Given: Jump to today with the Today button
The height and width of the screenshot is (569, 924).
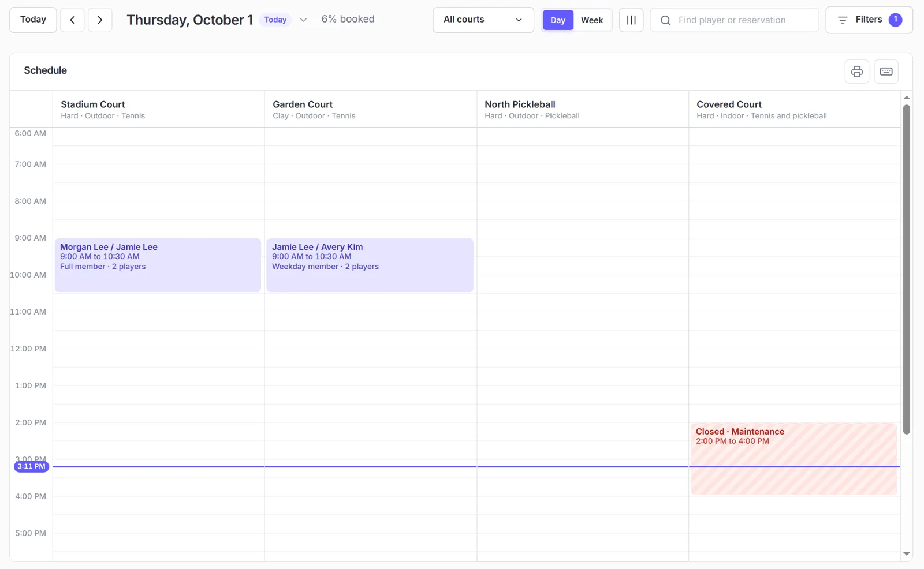Looking at the screenshot, I should (x=33, y=20).
